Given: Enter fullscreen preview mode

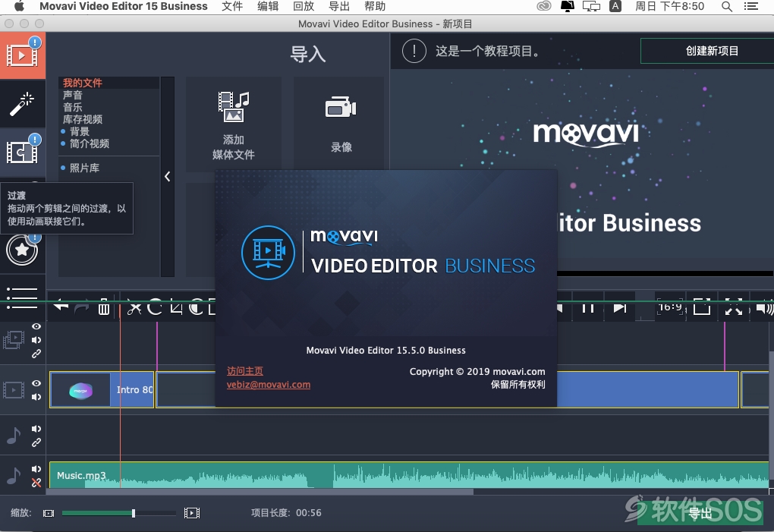Looking at the screenshot, I should pos(734,307).
